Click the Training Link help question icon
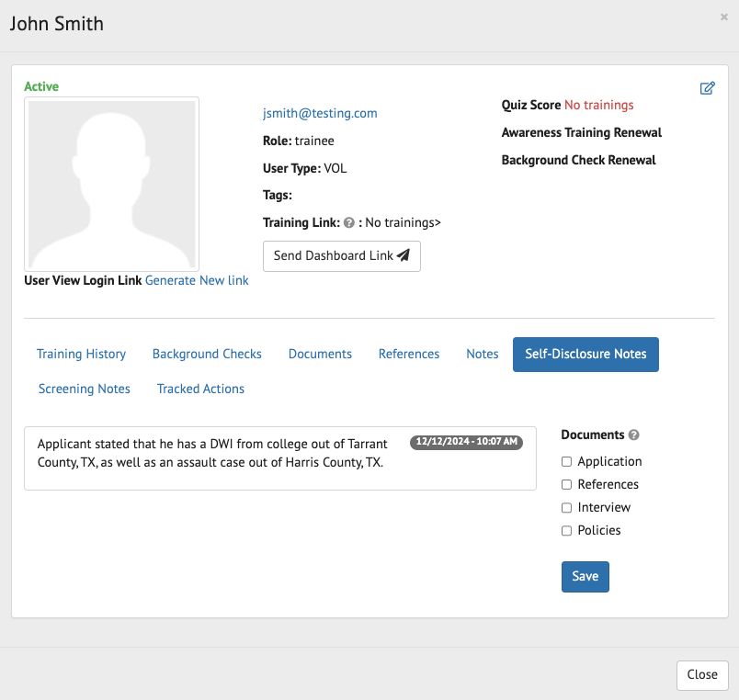 [x=349, y=222]
